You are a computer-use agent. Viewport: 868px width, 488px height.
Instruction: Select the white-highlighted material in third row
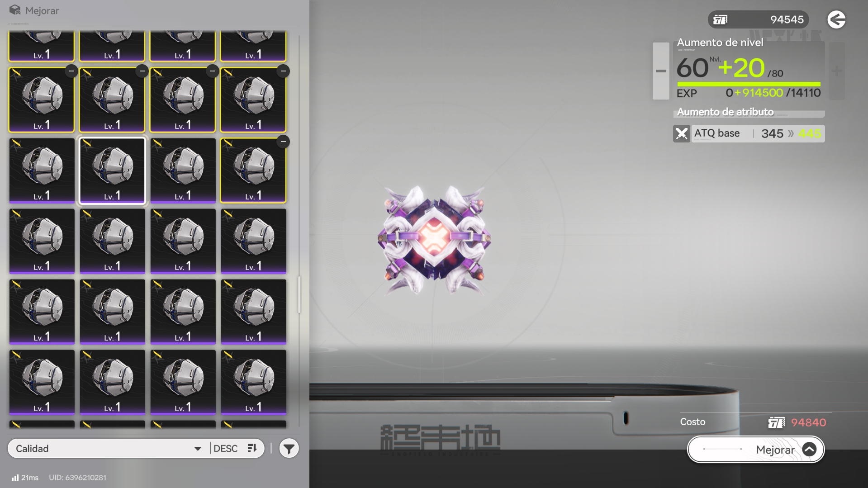tap(112, 171)
